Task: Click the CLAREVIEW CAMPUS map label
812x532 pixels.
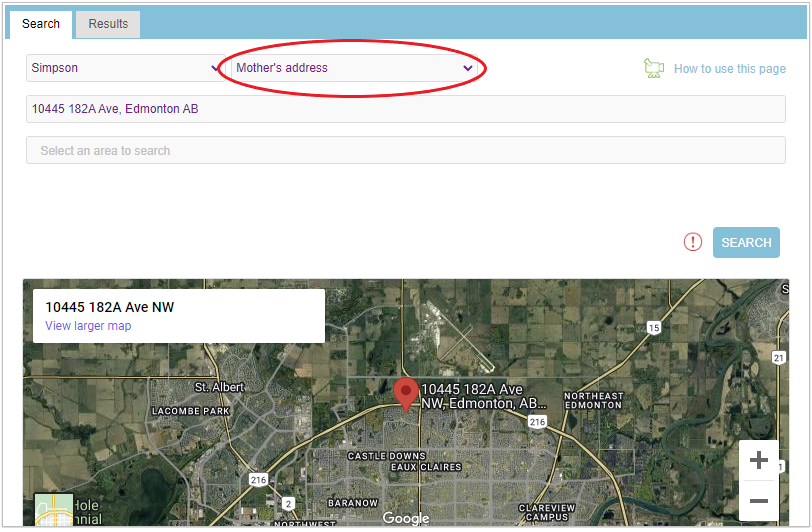Action: tap(547, 512)
